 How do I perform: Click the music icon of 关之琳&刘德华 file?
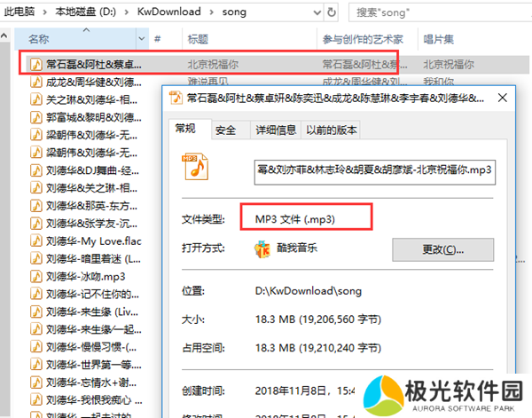click(x=36, y=99)
